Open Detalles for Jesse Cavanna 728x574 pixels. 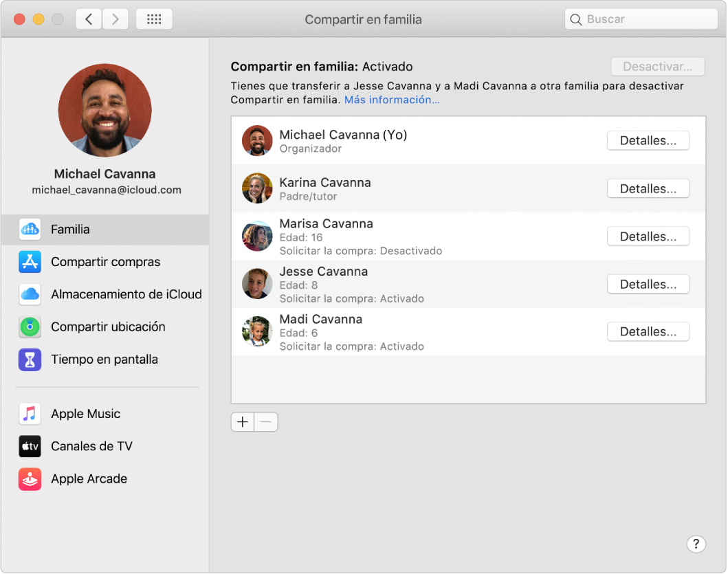coord(648,284)
